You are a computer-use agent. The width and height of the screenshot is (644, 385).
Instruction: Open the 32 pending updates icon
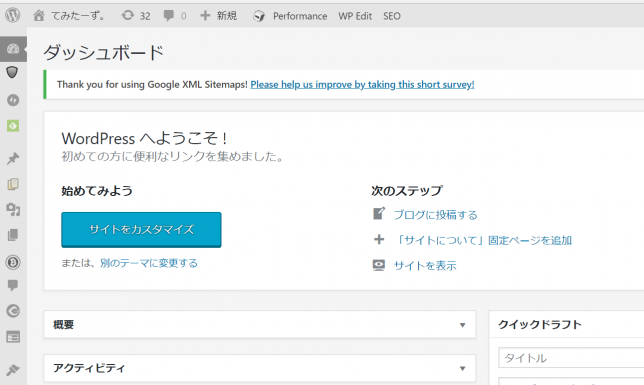[x=128, y=16]
